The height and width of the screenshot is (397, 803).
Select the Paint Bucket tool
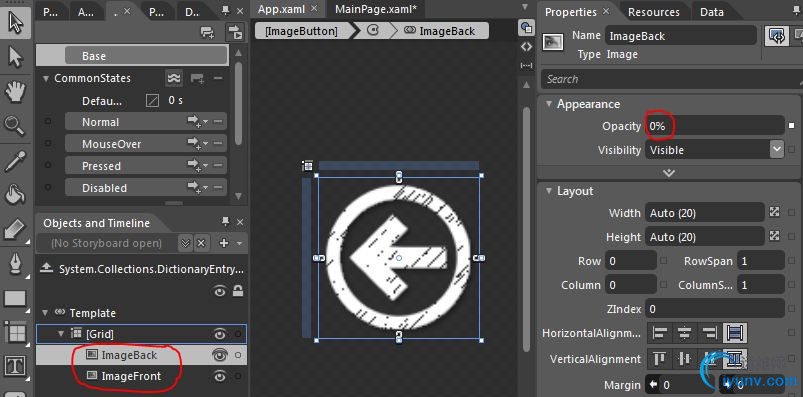[15, 195]
